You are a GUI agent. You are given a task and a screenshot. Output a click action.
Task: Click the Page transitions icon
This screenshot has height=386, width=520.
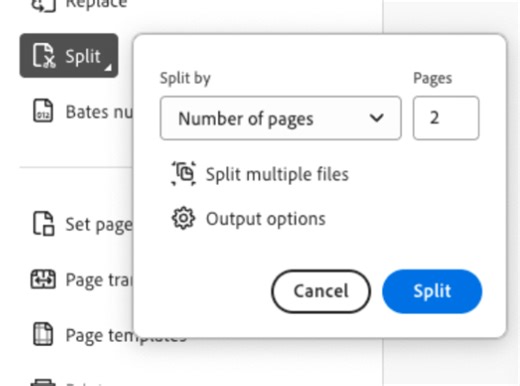[43, 279]
